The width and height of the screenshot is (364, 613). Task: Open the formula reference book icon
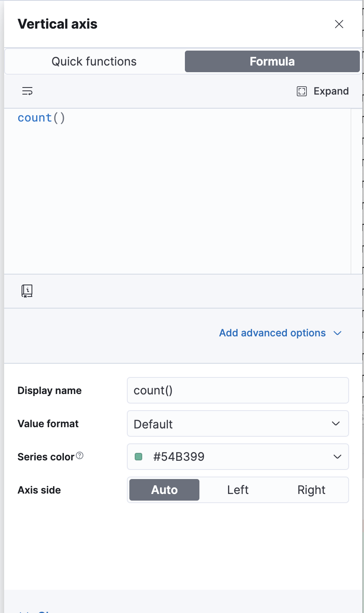pos(27,291)
